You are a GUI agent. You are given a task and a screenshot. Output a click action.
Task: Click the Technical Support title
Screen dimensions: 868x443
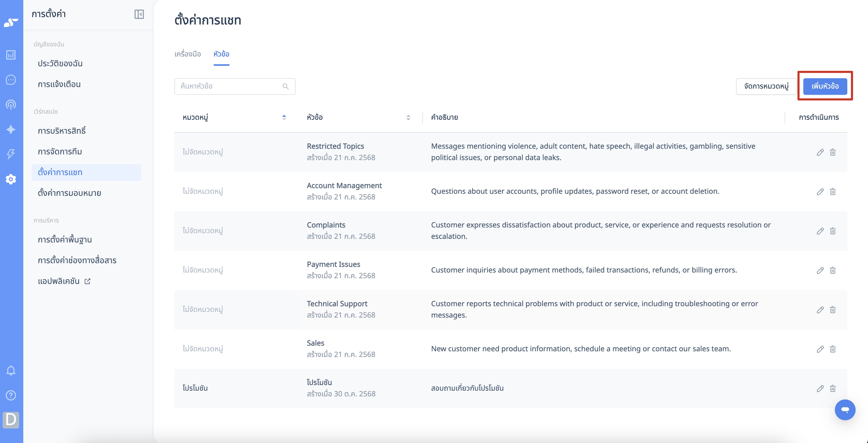pyautogui.click(x=337, y=304)
